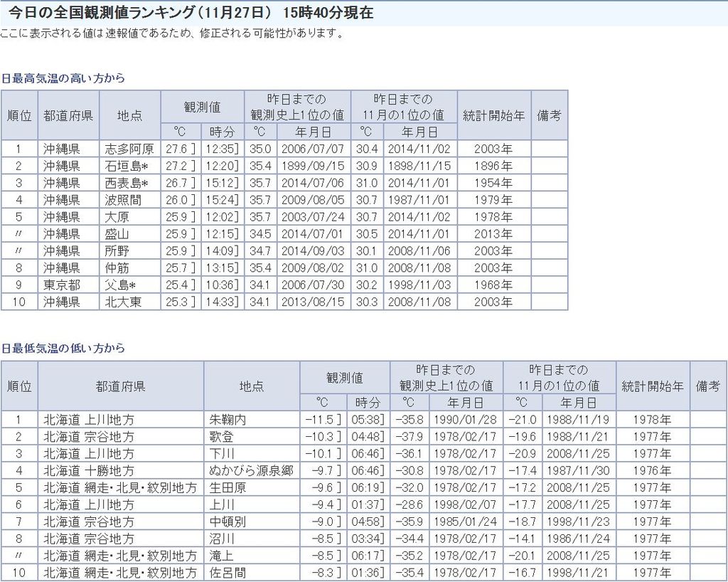Click the 北海道 十勝地方 prefecture cell
This screenshot has height=582, width=728.
coord(121,470)
